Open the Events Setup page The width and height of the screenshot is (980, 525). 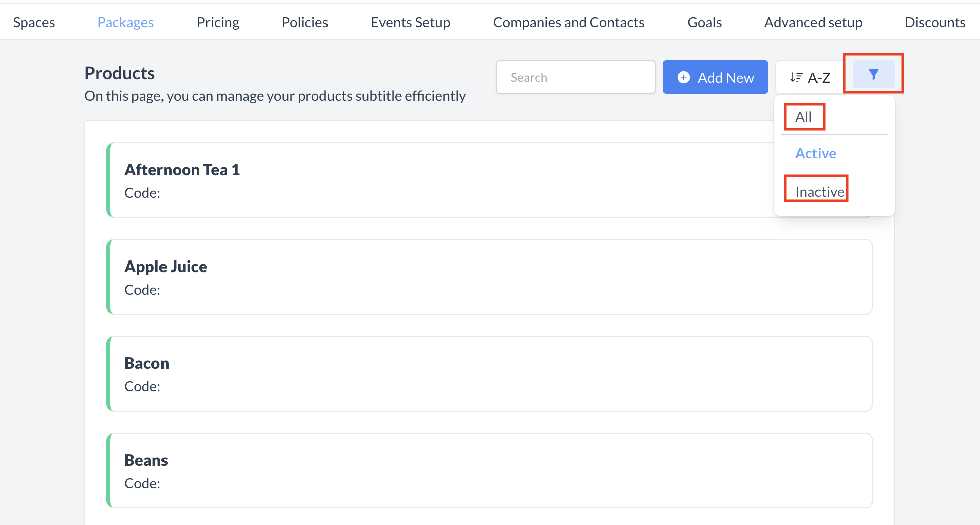pyautogui.click(x=410, y=22)
